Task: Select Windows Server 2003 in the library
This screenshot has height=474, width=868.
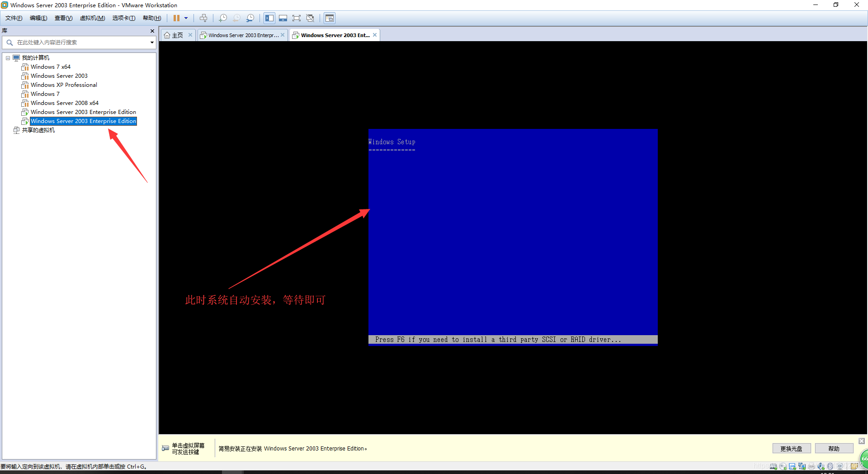Action: point(59,76)
